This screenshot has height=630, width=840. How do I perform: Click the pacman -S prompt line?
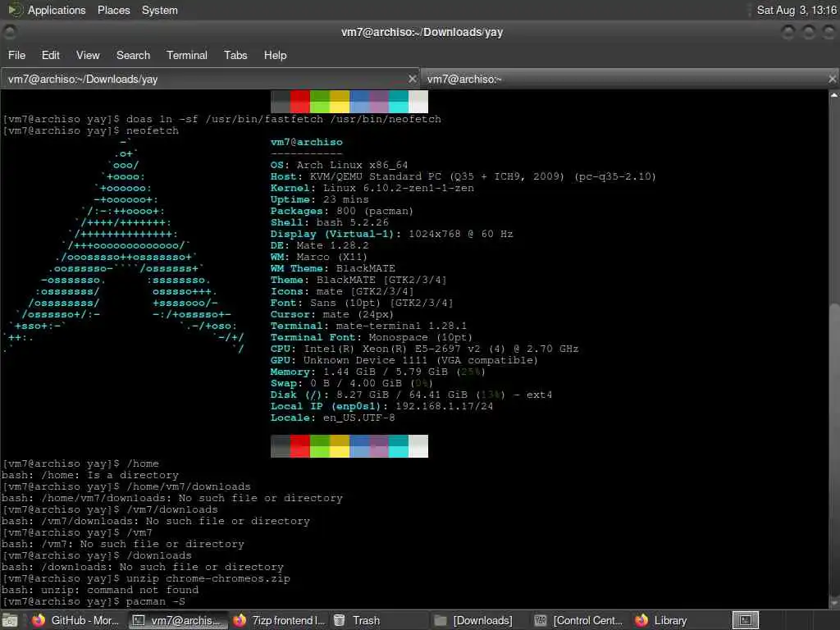coord(94,601)
